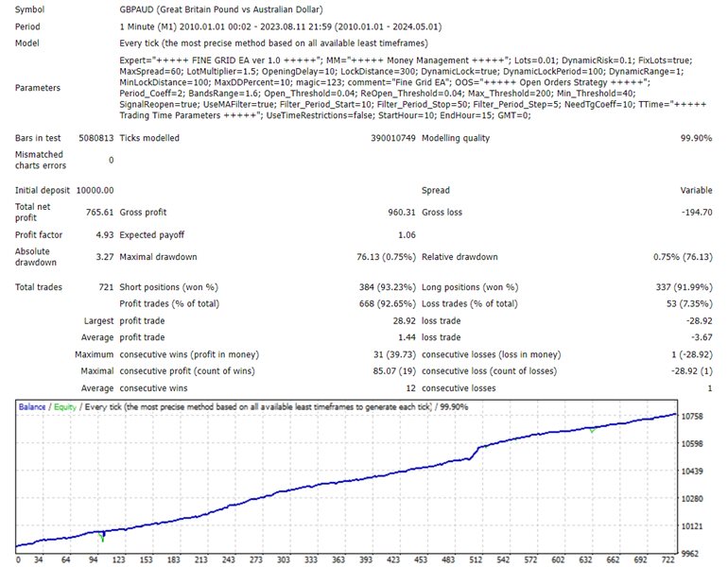Click the Loss trades value 53 (7.35%)
The width and height of the screenshot is (728, 567).
point(688,303)
